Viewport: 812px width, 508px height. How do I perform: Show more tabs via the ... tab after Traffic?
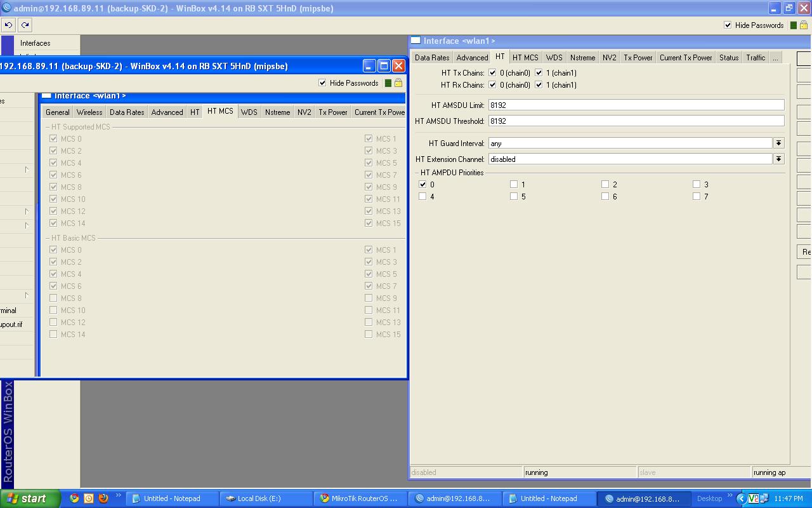775,58
